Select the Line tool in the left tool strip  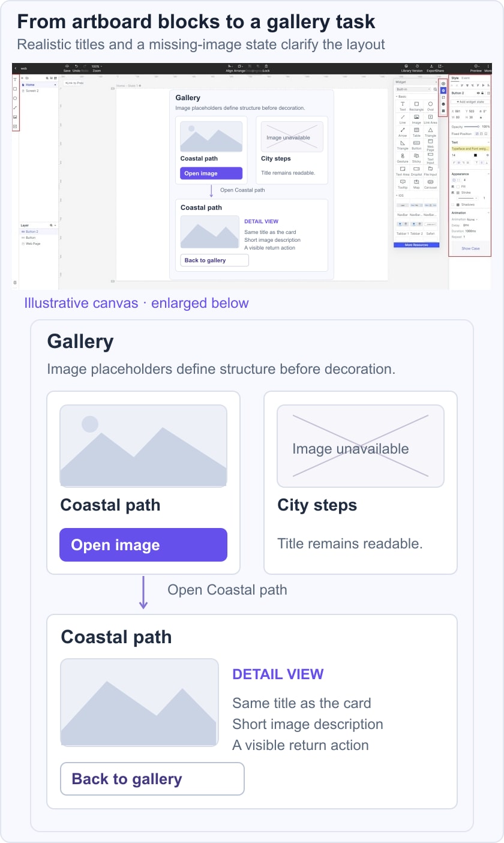15,107
